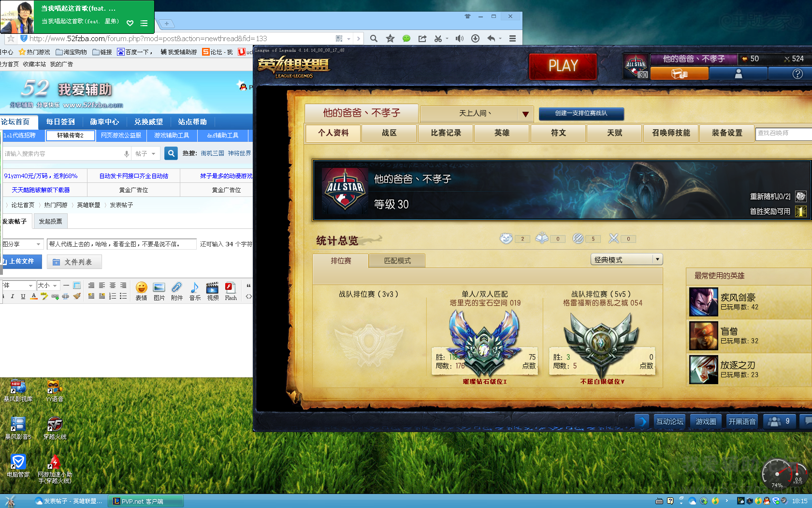
Task: Switch to the 发起投票 tab in the forum
Action: pyautogui.click(x=50, y=222)
